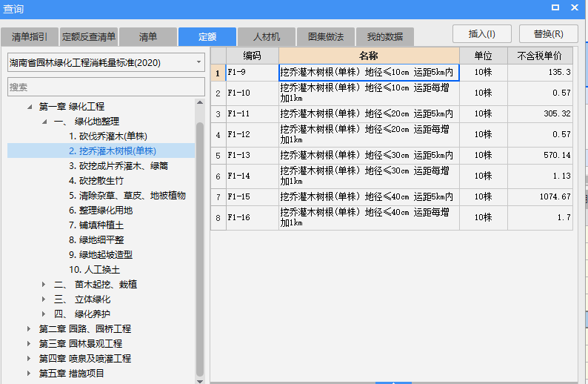Screen dimensions: 588x384
Task: Select the 定额 tab
Action: click(x=207, y=37)
